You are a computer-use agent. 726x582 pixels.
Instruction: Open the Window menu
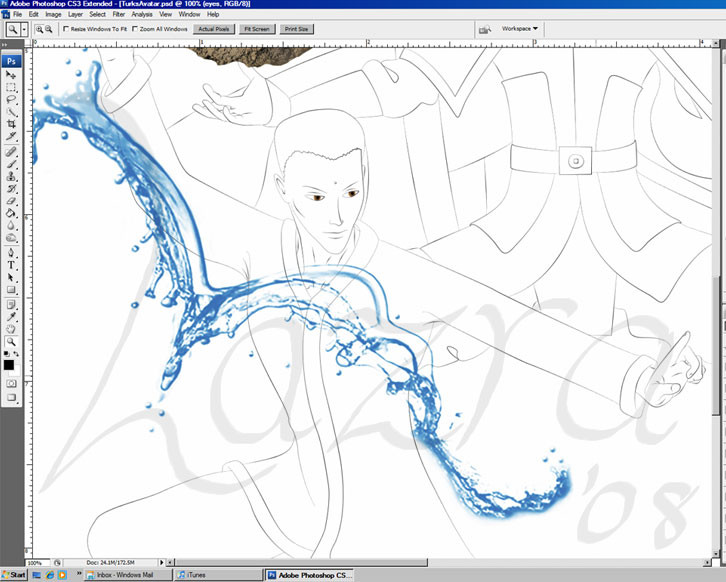tap(189, 14)
